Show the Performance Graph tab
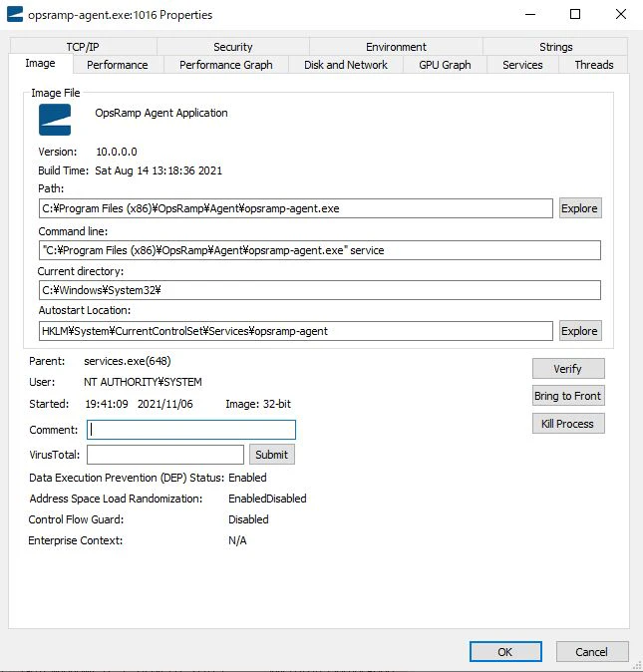The width and height of the screenshot is (643, 672). pyautogui.click(x=225, y=65)
